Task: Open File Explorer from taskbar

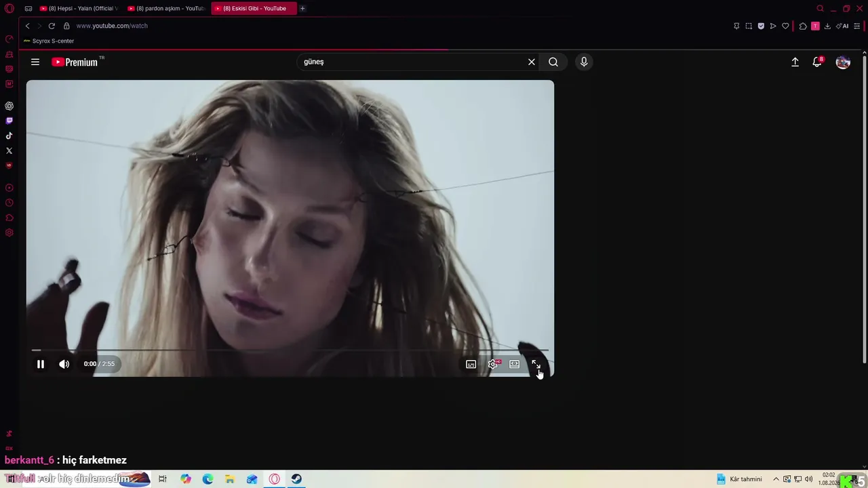Action: pos(230,479)
